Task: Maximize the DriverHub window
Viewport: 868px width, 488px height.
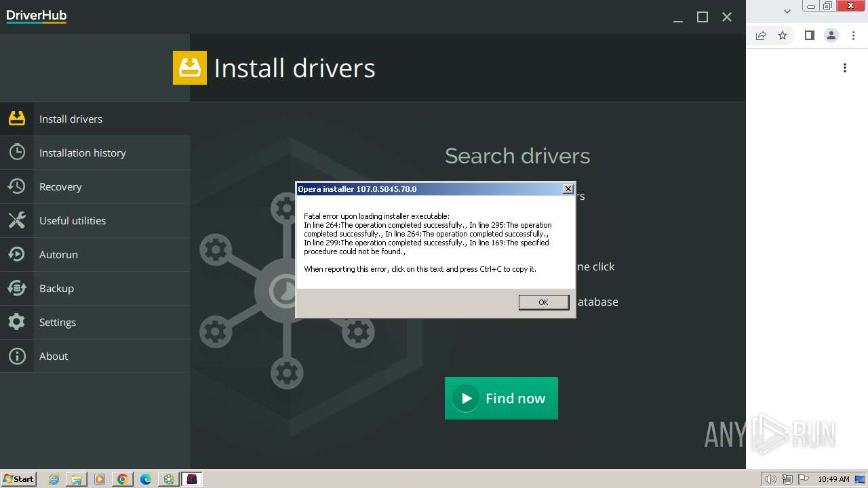Action: pyautogui.click(x=703, y=17)
